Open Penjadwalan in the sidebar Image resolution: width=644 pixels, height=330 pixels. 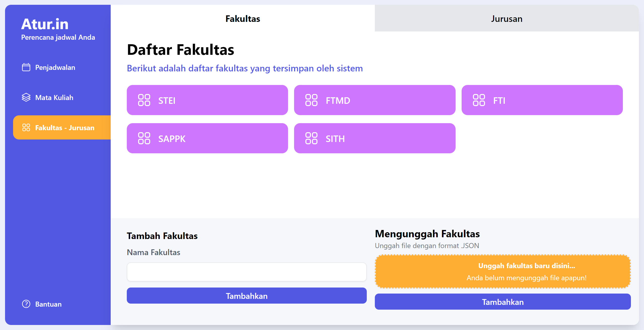[x=55, y=67]
